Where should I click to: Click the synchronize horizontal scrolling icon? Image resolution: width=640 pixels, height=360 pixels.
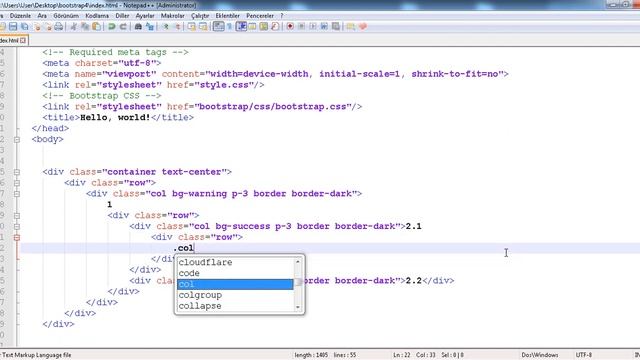coord(203,27)
